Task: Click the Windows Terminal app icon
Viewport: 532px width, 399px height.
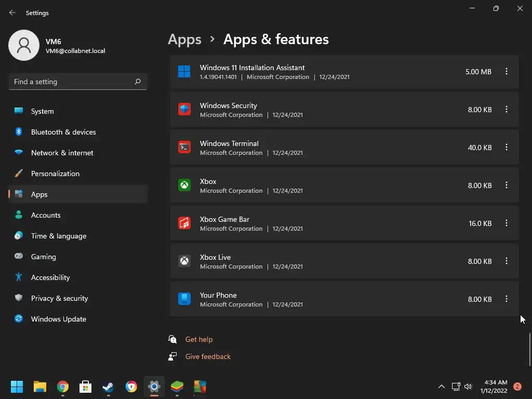Action: coord(184,147)
